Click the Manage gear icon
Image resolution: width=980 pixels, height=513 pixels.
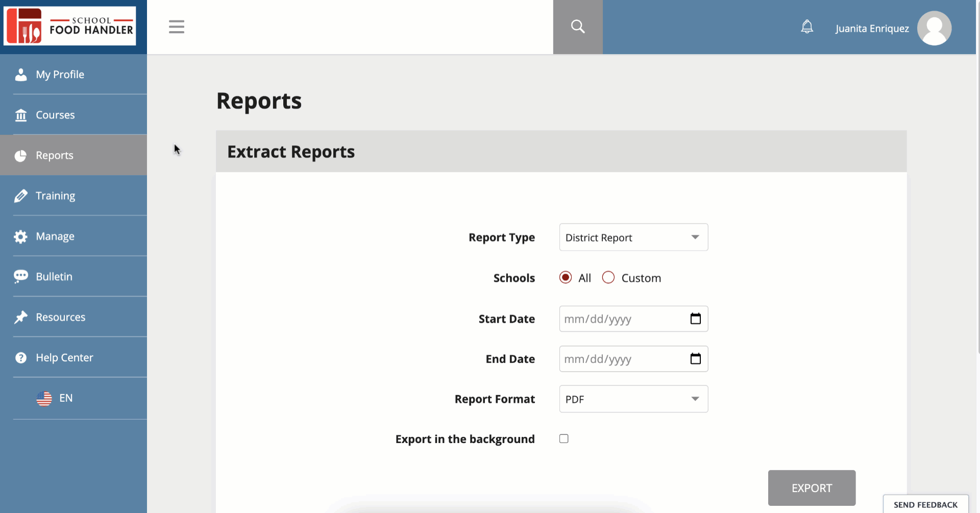coord(21,236)
